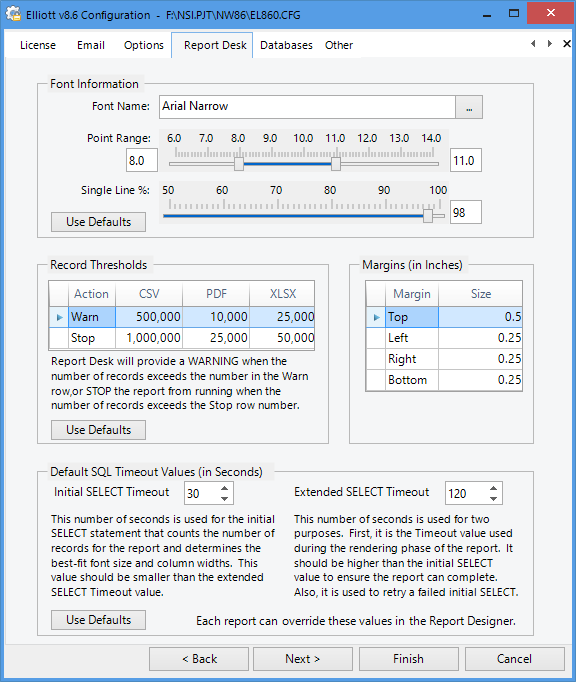This screenshot has width=576, height=682.
Task: Switch to the Email tab
Action: pyautogui.click(x=90, y=45)
